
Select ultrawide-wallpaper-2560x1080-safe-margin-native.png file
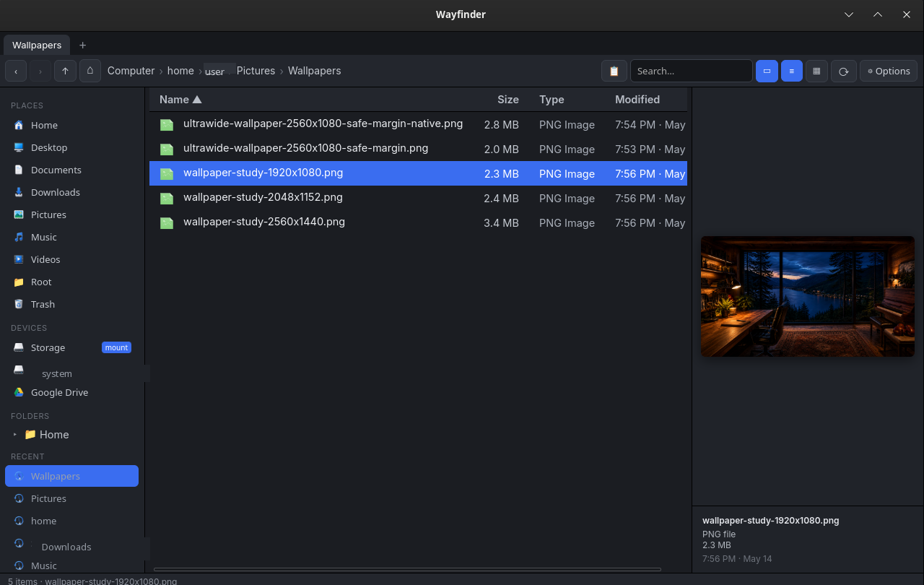418,124
